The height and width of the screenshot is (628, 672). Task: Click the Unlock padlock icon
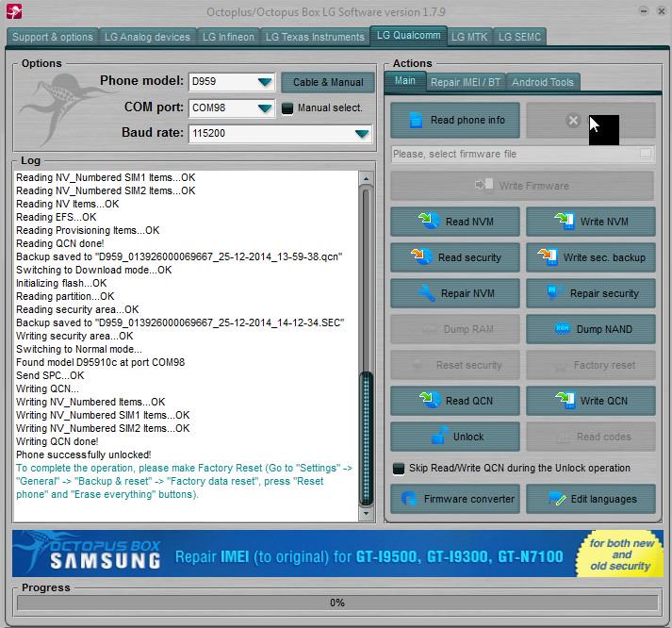coord(440,435)
